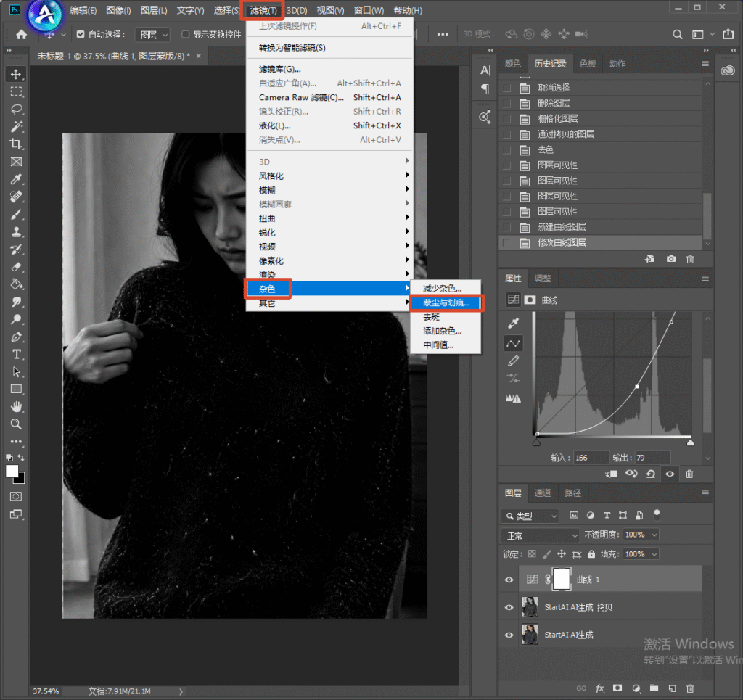This screenshot has width=743, height=700.
Task: Delete the current history state trash icon
Action: click(x=691, y=259)
